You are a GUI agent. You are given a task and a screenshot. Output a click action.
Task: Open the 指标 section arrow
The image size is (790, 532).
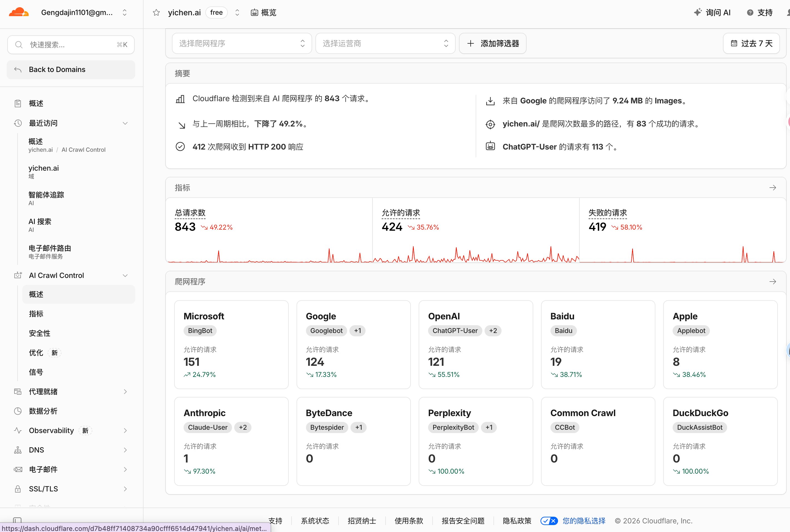coord(773,188)
